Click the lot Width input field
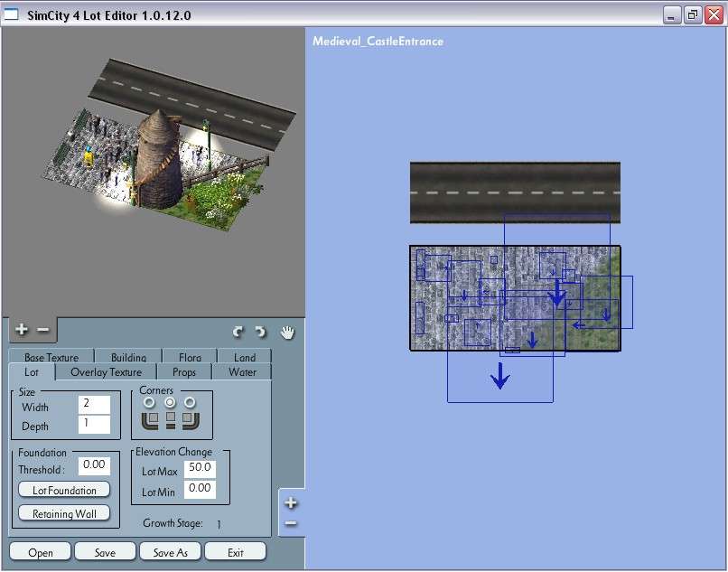Image resolution: width=728 pixels, height=572 pixels. pos(94,405)
